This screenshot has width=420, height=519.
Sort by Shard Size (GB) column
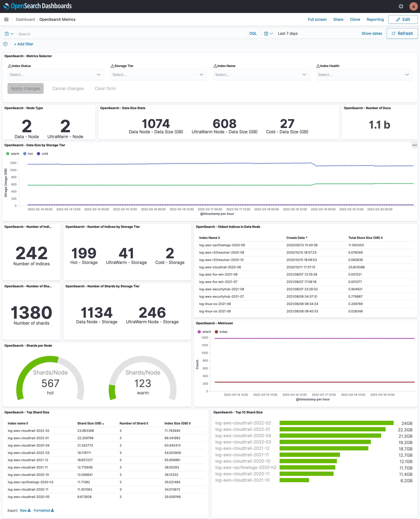pyautogui.click(x=91, y=423)
